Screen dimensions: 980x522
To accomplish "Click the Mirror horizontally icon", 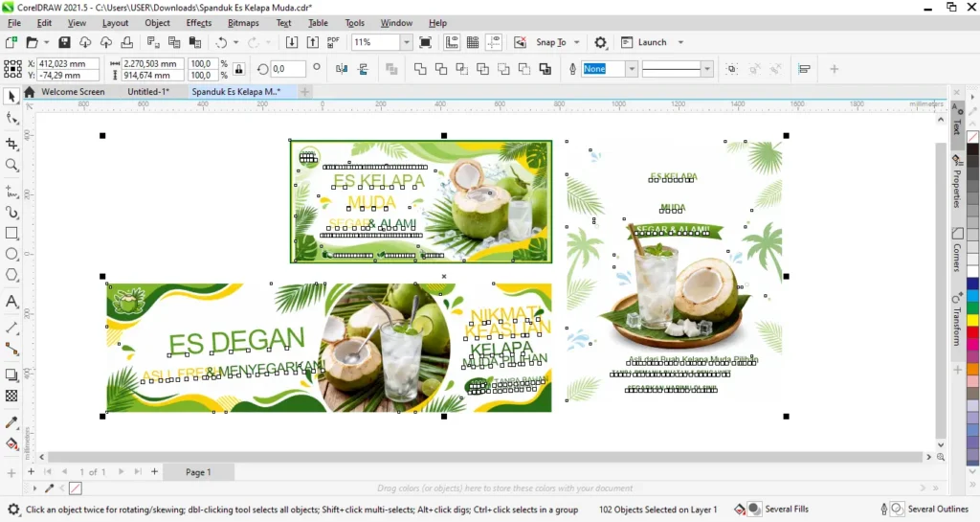I will (342, 69).
